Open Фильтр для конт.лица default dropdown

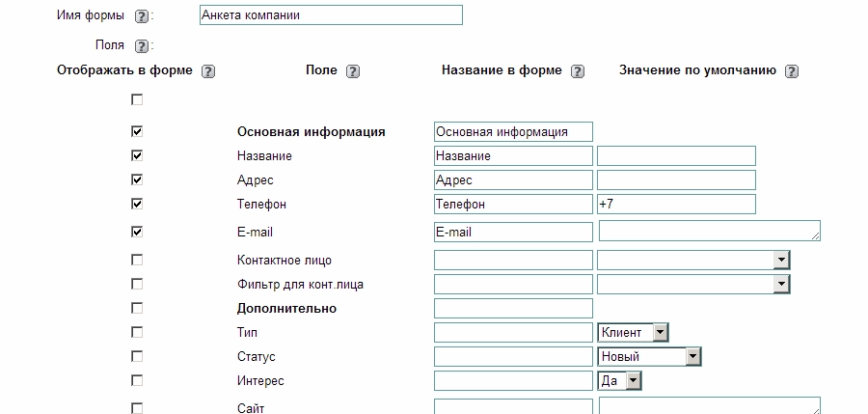781,284
